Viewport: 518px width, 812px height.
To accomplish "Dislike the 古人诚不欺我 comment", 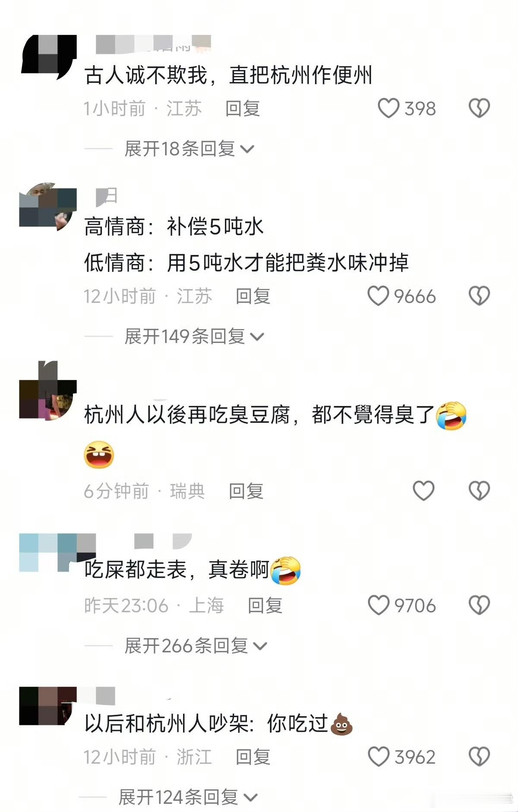I will [479, 108].
